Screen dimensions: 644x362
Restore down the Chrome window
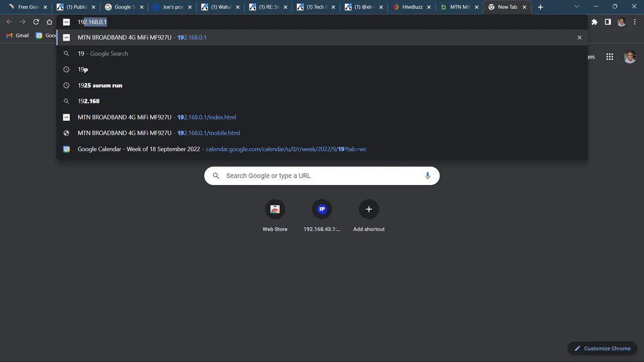[x=615, y=7]
